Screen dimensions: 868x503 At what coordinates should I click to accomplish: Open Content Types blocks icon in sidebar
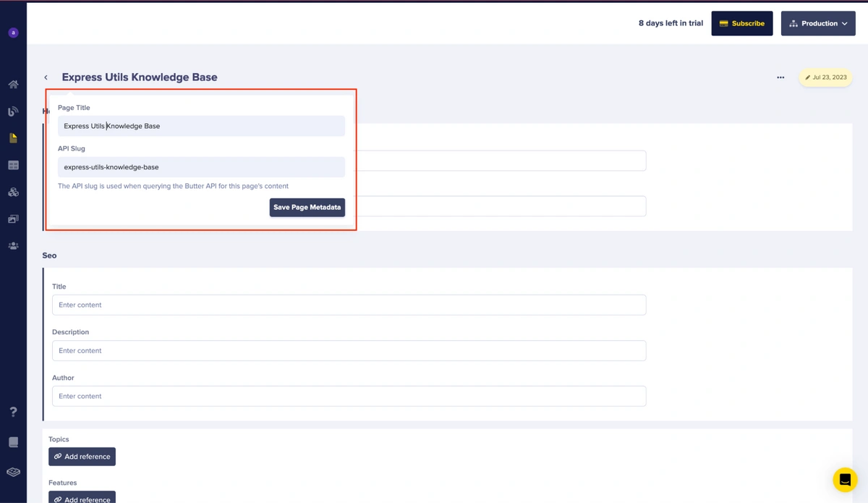coord(13,193)
